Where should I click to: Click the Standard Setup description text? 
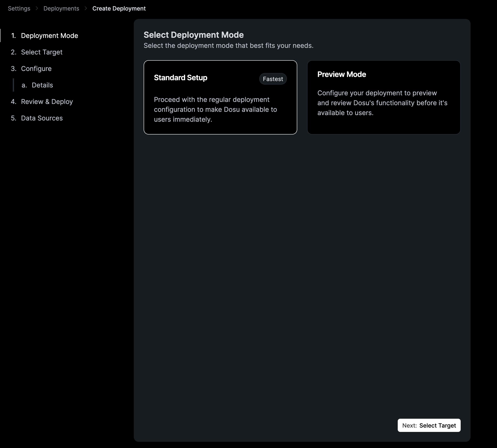[x=215, y=110]
